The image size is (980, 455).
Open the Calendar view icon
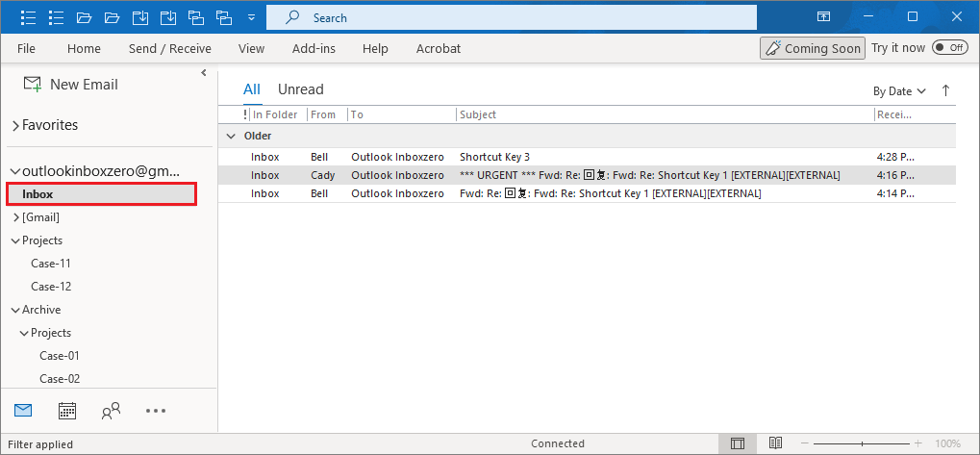point(67,411)
